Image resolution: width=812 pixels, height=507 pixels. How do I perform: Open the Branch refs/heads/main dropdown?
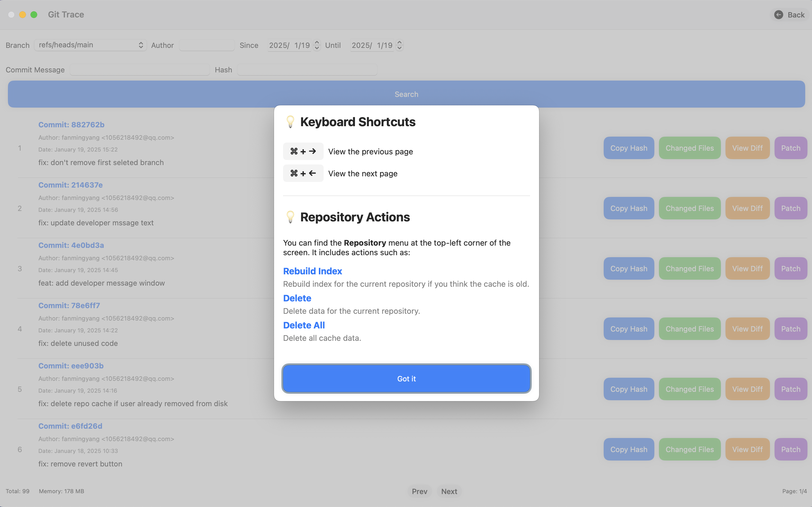tap(90, 45)
